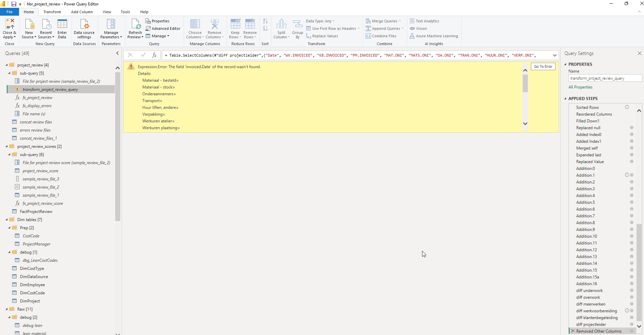Image resolution: width=644 pixels, height=335 pixels.
Task: Open gear settings for Merged self step
Action: tap(631, 148)
